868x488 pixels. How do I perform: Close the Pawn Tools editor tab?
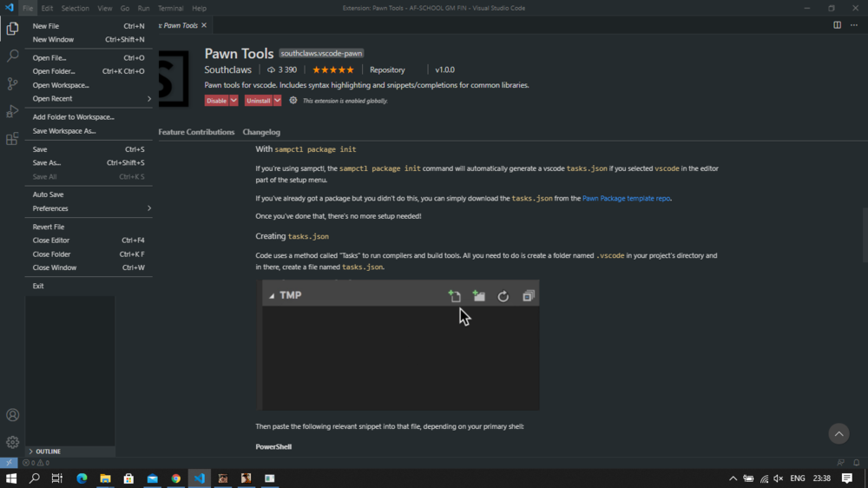[204, 25]
